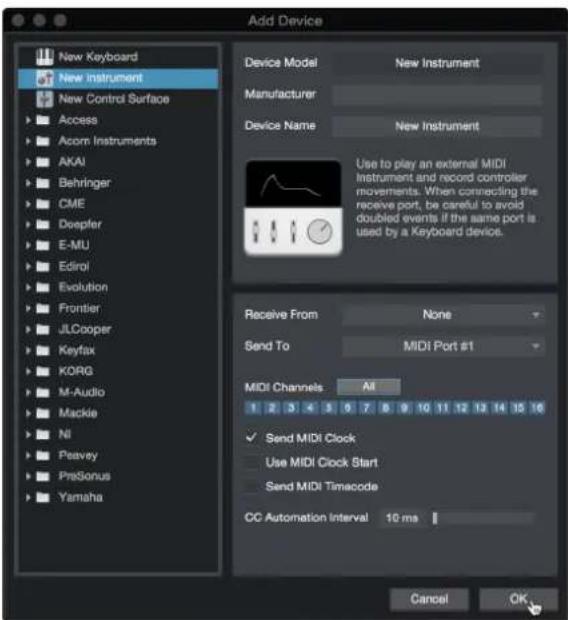Click the Doepfer folder icon
The height and width of the screenshot is (620, 568).
click(43, 224)
